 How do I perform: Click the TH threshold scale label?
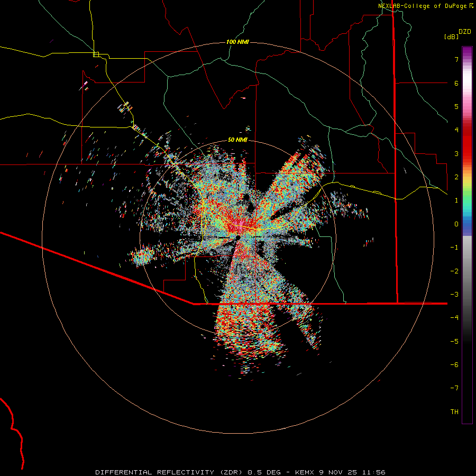pos(454,412)
